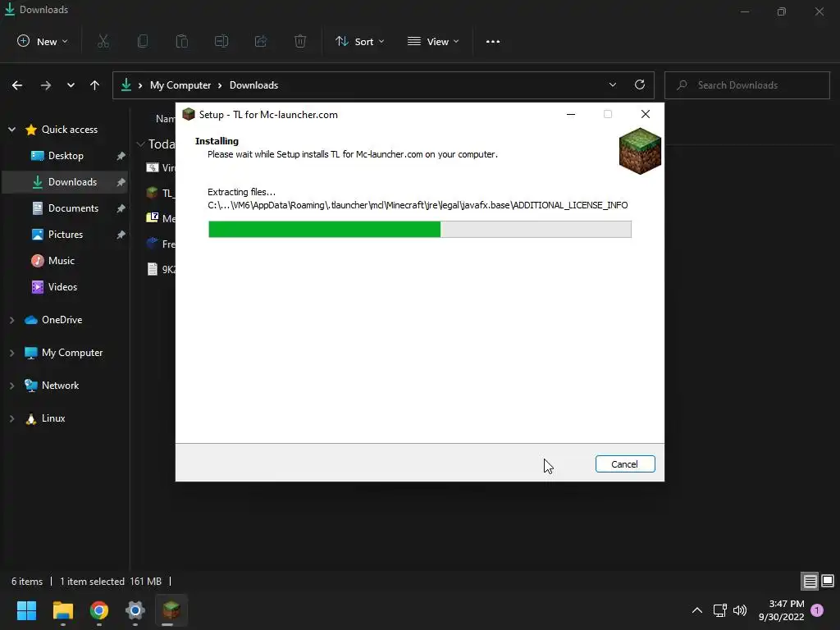
Task: Click the installing progress bar
Action: [419, 230]
